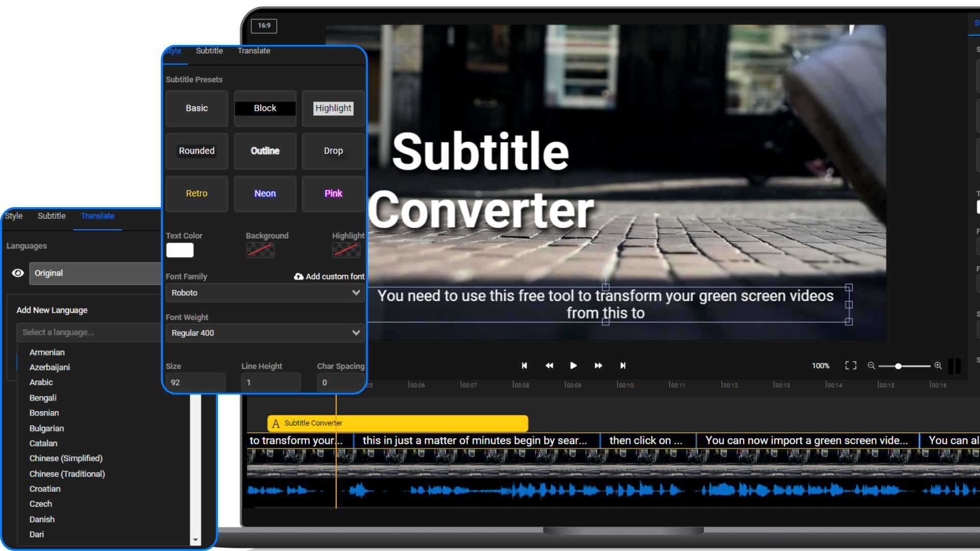Play the video preview
This screenshot has width=980, height=551.
point(573,365)
